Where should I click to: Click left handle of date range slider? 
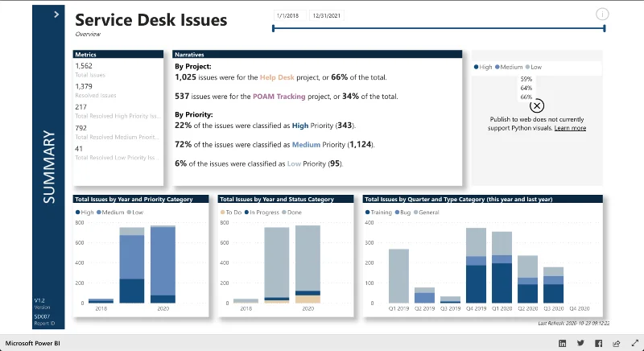click(274, 28)
